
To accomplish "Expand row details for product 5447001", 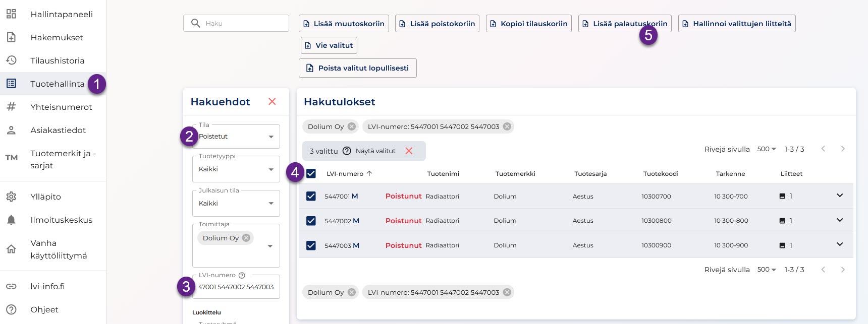I will click(840, 196).
